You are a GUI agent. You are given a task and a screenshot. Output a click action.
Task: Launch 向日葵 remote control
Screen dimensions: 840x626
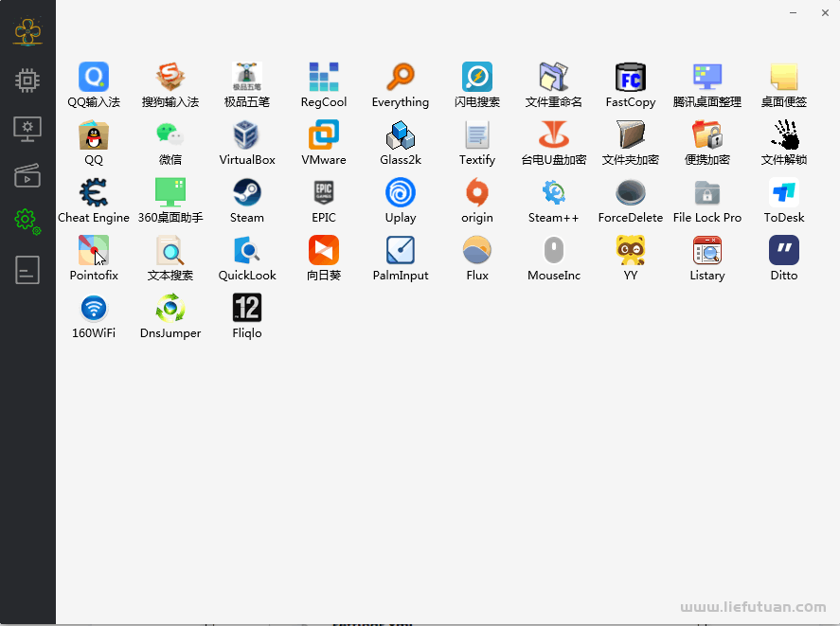pos(324,250)
